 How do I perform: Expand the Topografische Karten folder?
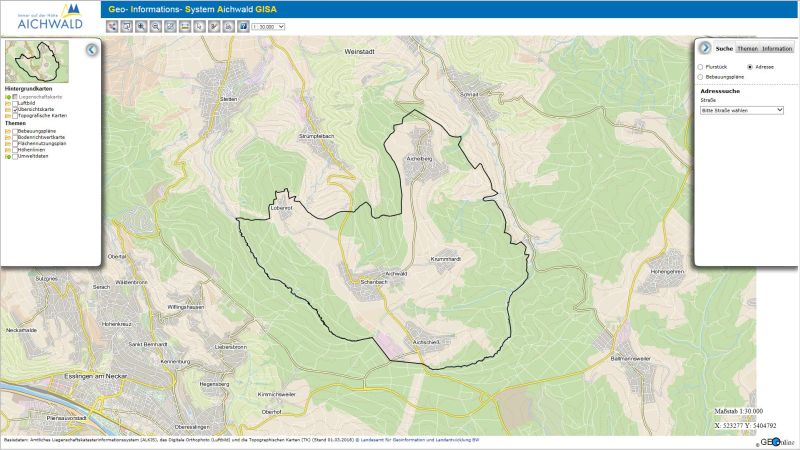coord(8,116)
